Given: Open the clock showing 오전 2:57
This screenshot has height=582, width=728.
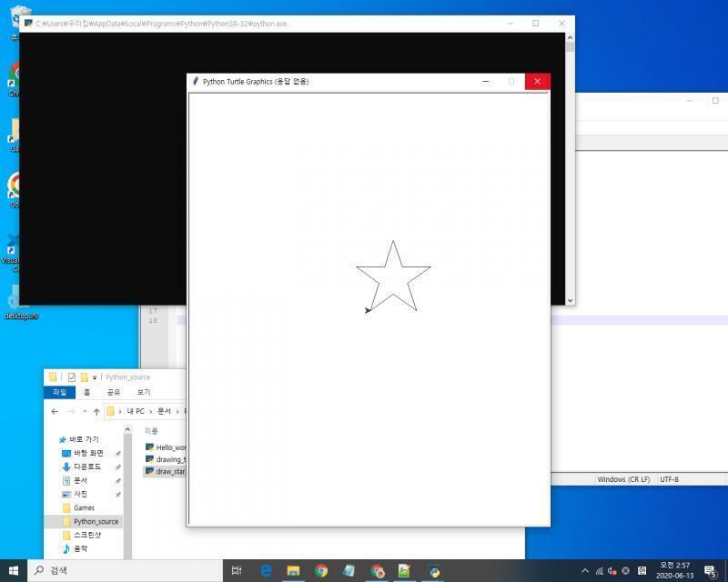Looking at the screenshot, I should 674,570.
